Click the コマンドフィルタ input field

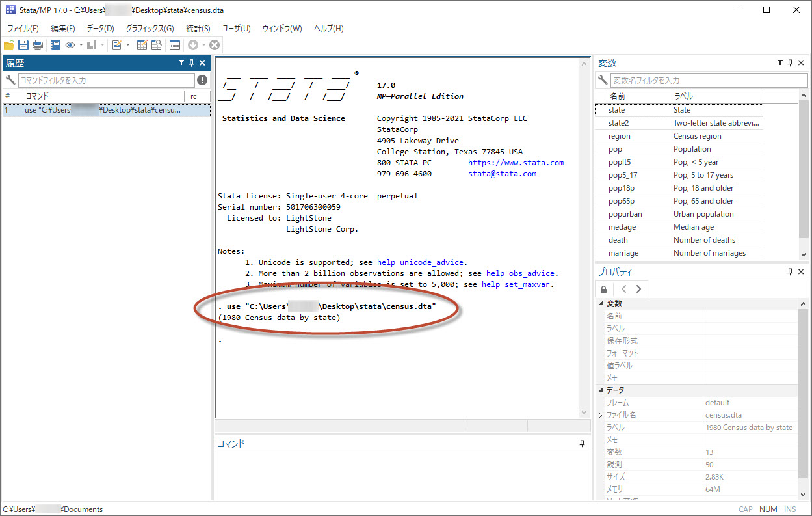(106, 80)
